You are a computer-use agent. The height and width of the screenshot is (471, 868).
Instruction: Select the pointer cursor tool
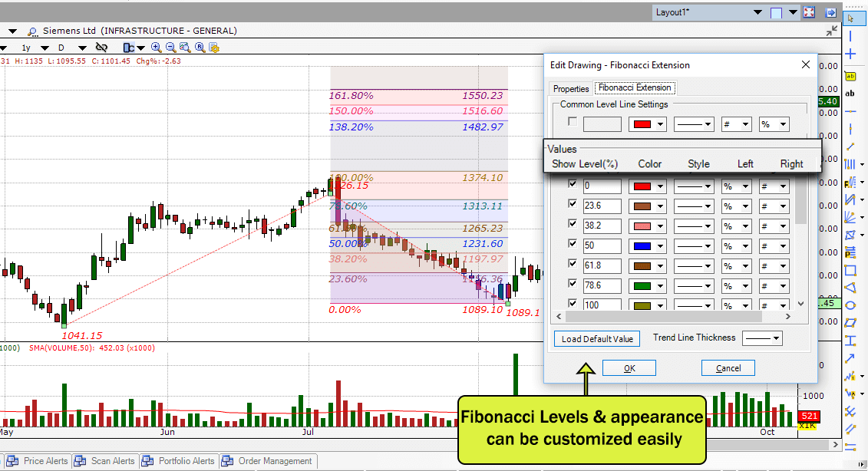[850, 18]
